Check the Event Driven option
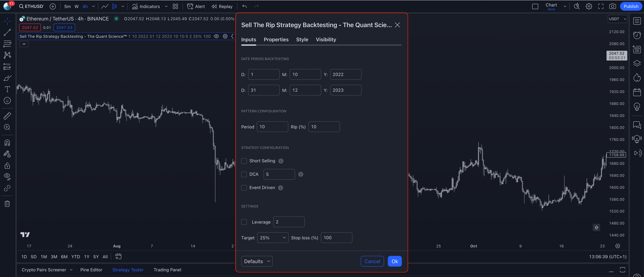The image size is (644, 277). pos(244,188)
